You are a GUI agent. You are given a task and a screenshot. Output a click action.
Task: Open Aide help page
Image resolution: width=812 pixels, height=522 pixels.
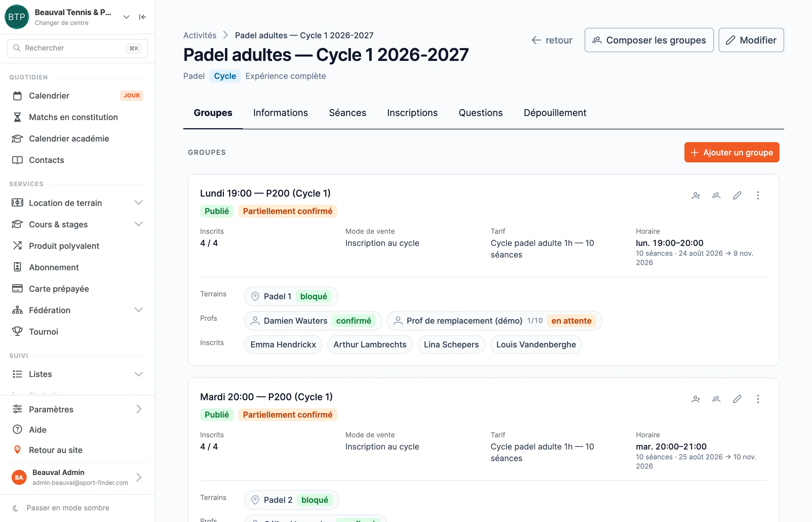click(77, 429)
